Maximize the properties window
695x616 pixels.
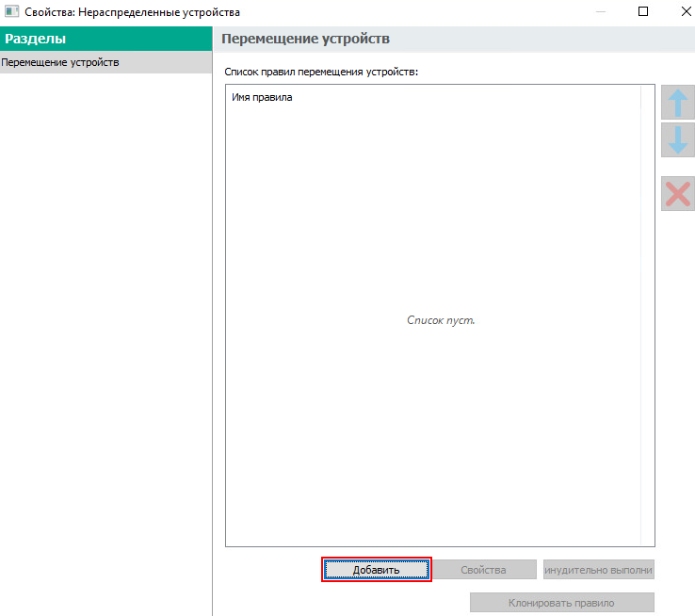pos(643,12)
